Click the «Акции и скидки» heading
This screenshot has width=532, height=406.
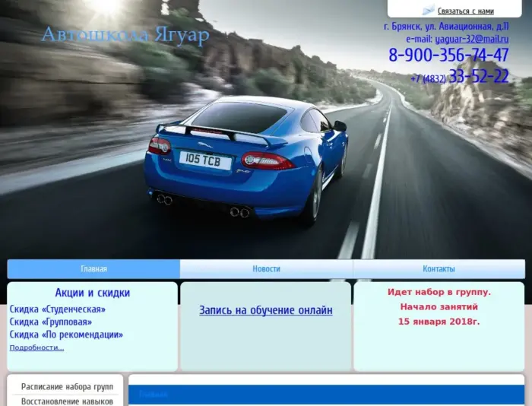click(x=92, y=293)
